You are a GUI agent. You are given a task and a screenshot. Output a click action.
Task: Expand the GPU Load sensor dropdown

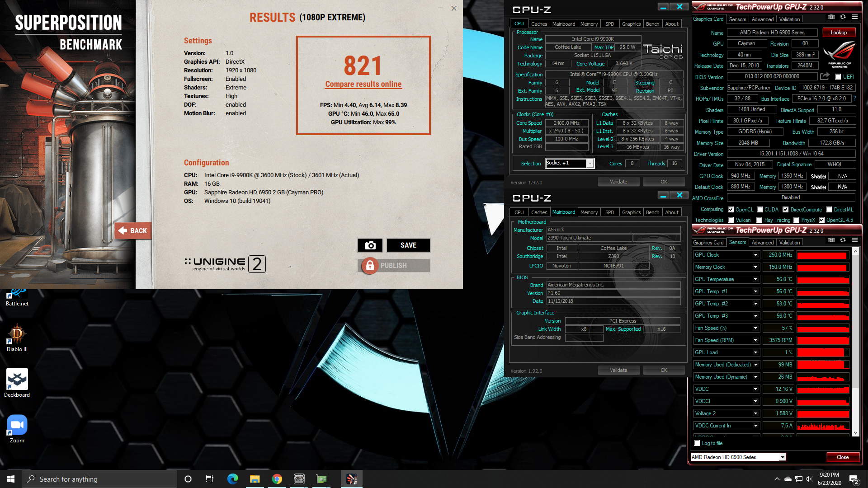click(x=755, y=352)
